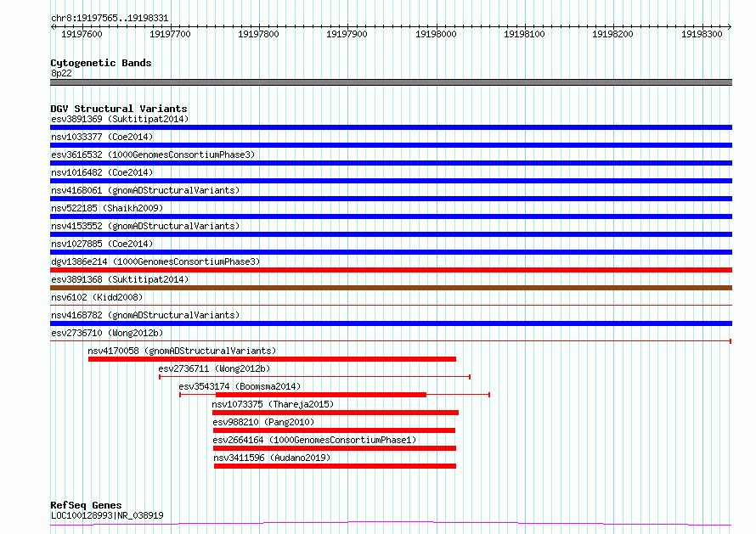Image resolution: width=756 pixels, height=534 pixels.
Task: Click the blue bar under esv3616532
Action: pyautogui.click(x=391, y=163)
